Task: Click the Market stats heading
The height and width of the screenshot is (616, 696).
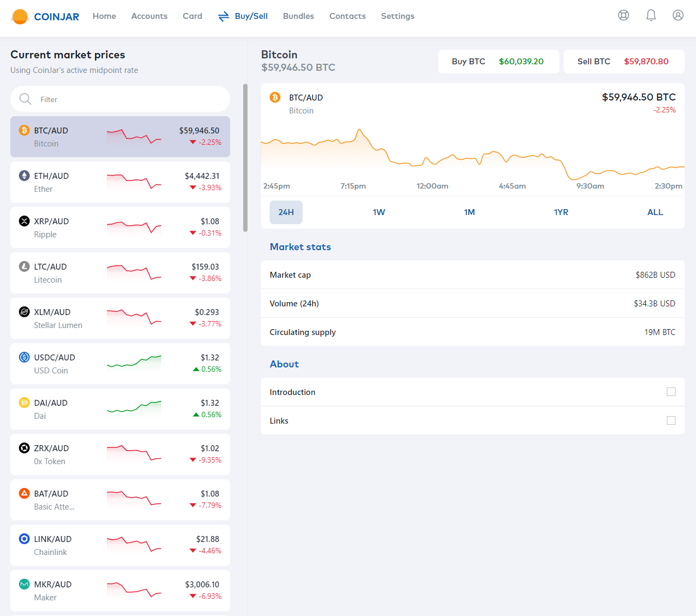Action: [300, 247]
